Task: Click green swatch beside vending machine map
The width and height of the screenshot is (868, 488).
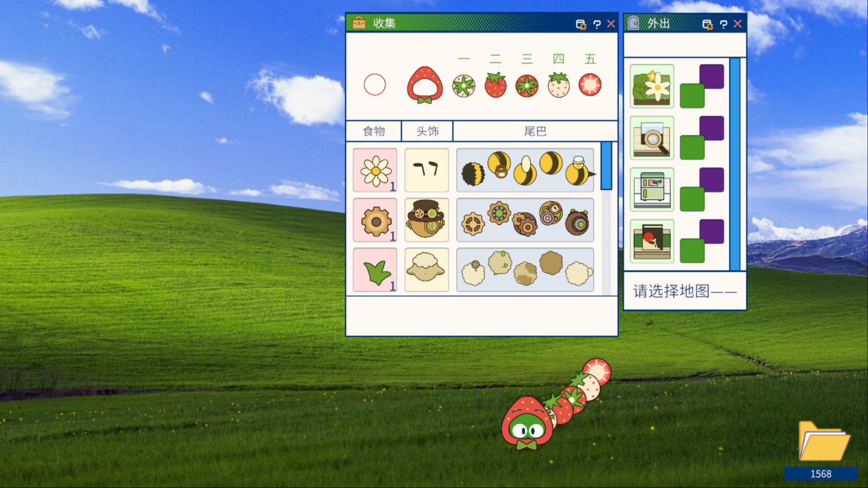Action: pyautogui.click(x=692, y=199)
